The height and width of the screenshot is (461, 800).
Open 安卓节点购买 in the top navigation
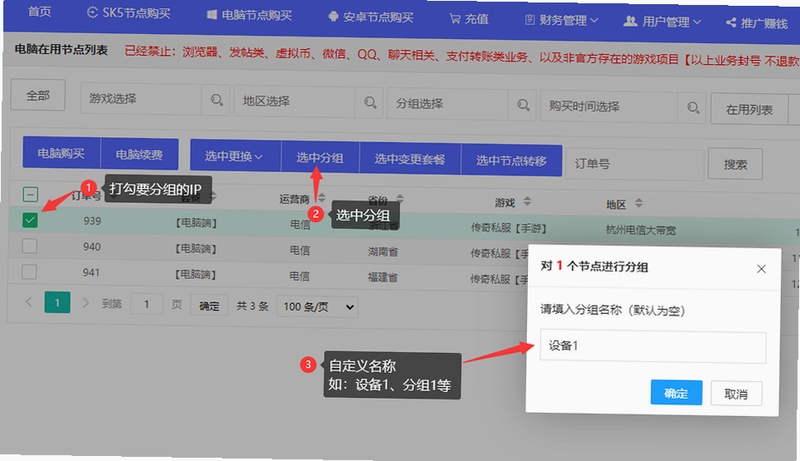[370, 17]
